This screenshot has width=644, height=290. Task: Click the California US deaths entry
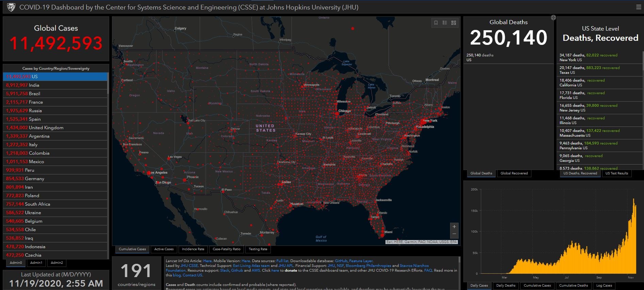coord(599,83)
